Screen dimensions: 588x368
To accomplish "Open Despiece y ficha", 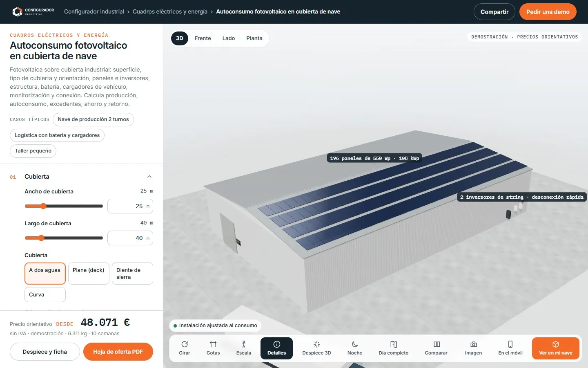I will [45, 352].
